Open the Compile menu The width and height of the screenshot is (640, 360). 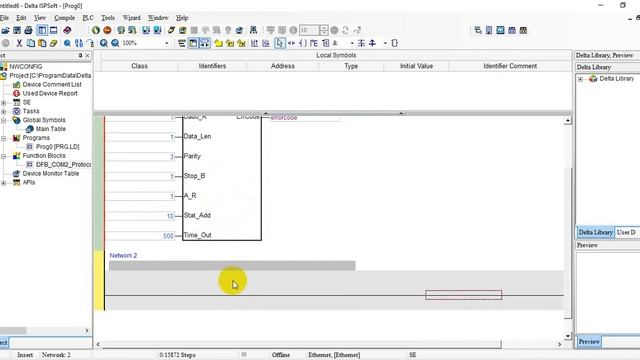click(64, 18)
